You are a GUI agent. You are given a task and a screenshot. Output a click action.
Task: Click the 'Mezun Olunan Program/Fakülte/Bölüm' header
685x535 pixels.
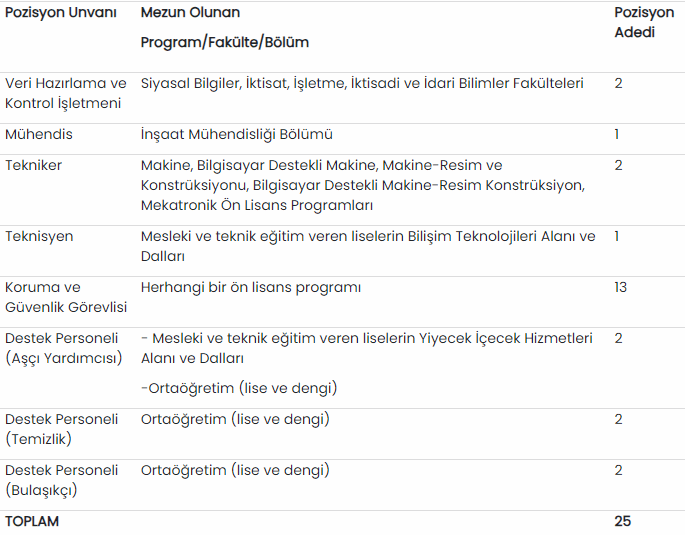click(225, 28)
